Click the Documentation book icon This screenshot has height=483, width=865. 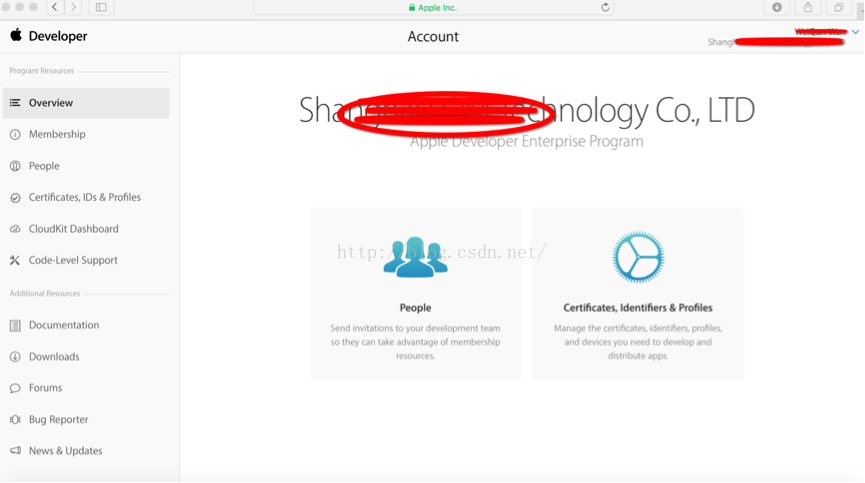[15, 325]
